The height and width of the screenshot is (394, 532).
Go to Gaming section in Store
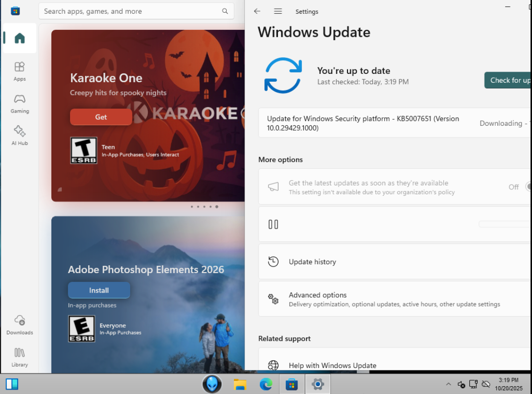[20, 103]
